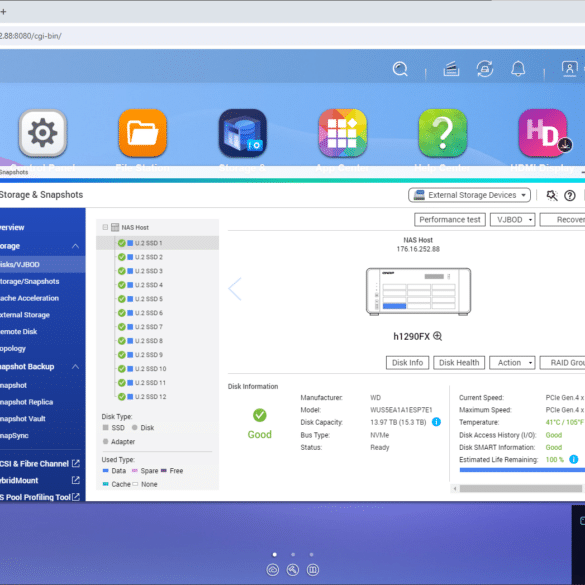Open the Action dropdown menu
This screenshot has height=585, width=585.
point(512,363)
